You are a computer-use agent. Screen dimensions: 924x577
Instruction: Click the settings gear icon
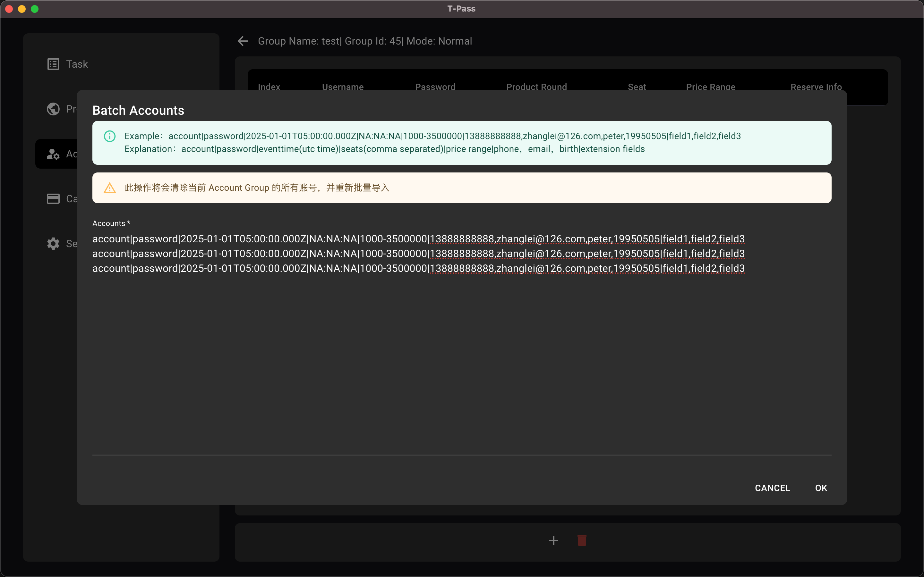click(53, 244)
